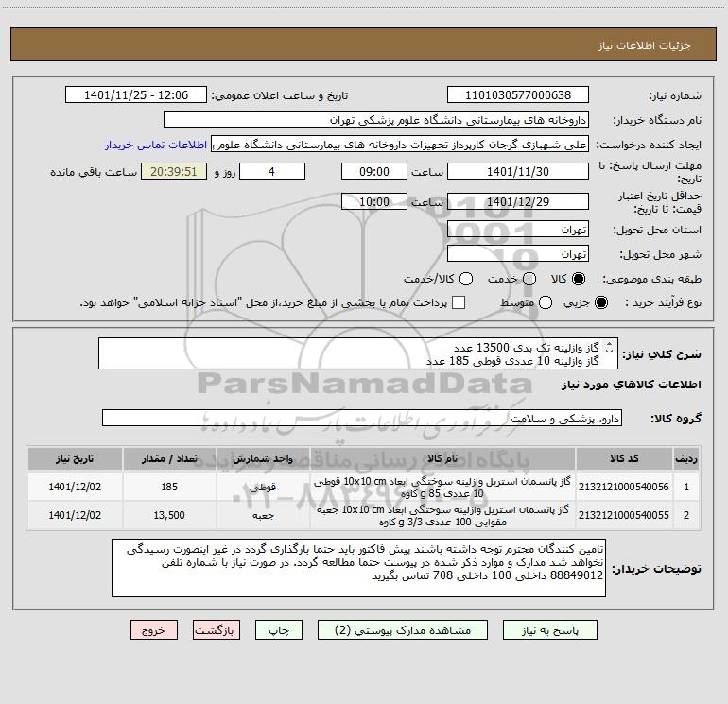Select the خدمت radio button

529,279
